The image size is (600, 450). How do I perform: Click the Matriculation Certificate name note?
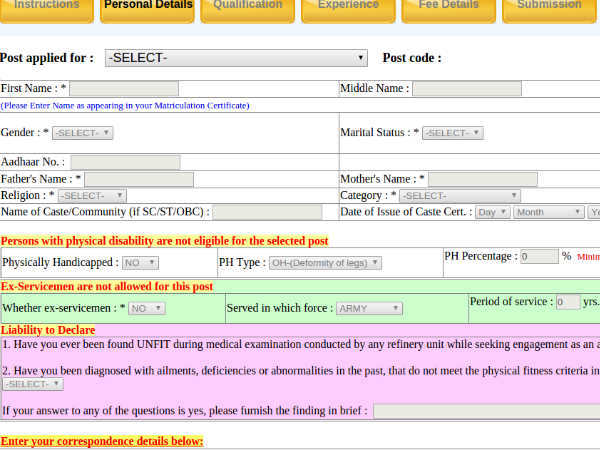pos(125,106)
